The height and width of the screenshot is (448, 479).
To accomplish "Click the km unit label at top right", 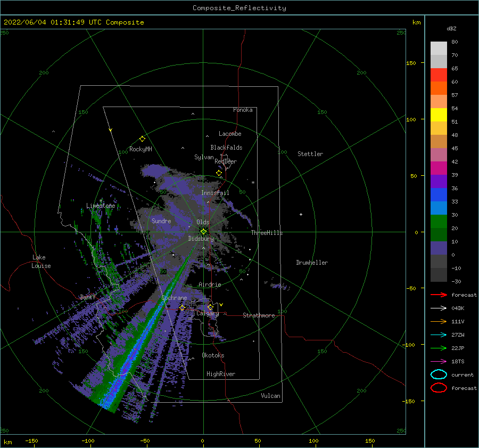I will click(x=416, y=22).
